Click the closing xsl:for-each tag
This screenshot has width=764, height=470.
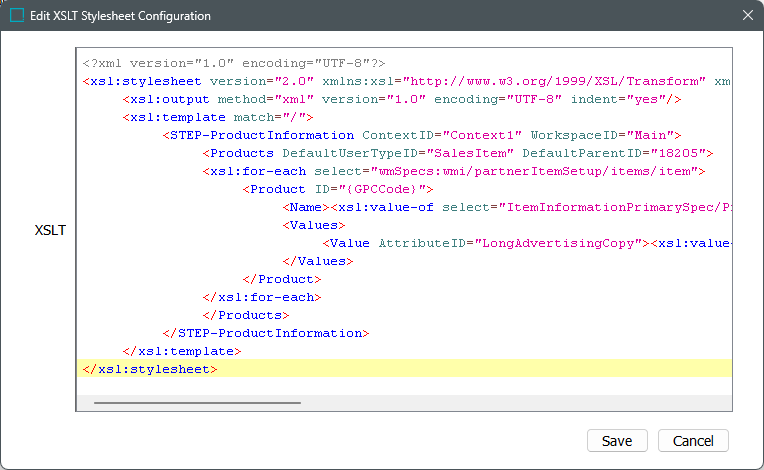261,297
